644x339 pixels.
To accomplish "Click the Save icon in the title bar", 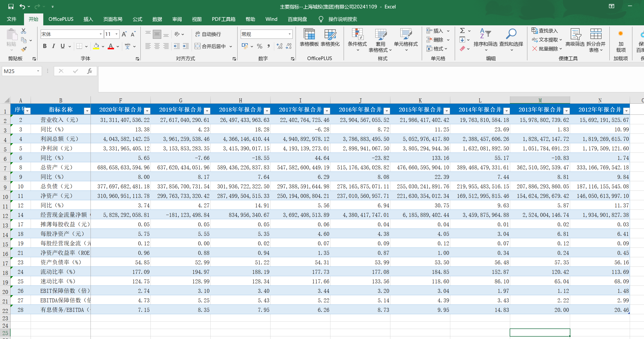I will click(x=11, y=6).
